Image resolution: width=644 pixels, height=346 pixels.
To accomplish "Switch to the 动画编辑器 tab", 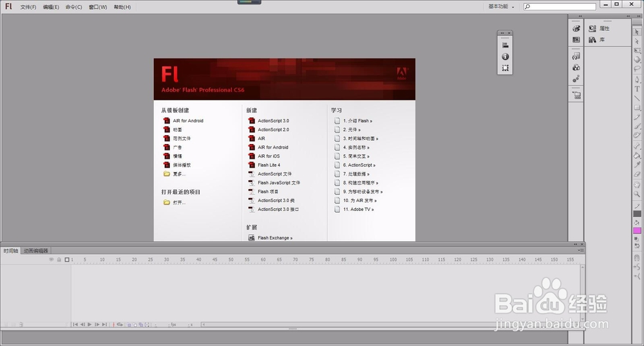I will pos(35,250).
